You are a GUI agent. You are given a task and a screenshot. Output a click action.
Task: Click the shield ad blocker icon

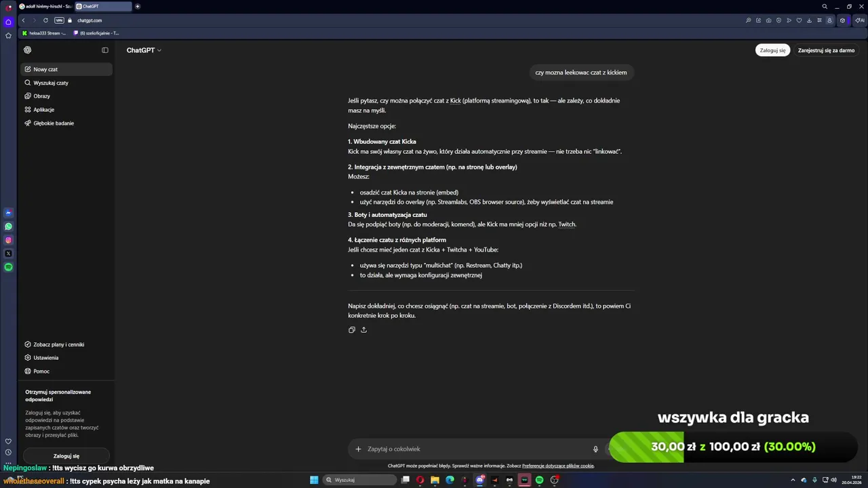click(779, 20)
